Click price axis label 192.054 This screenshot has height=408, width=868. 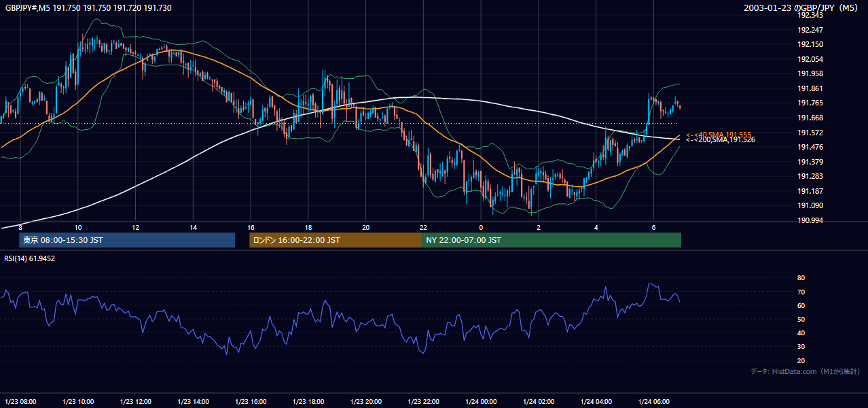(810, 59)
